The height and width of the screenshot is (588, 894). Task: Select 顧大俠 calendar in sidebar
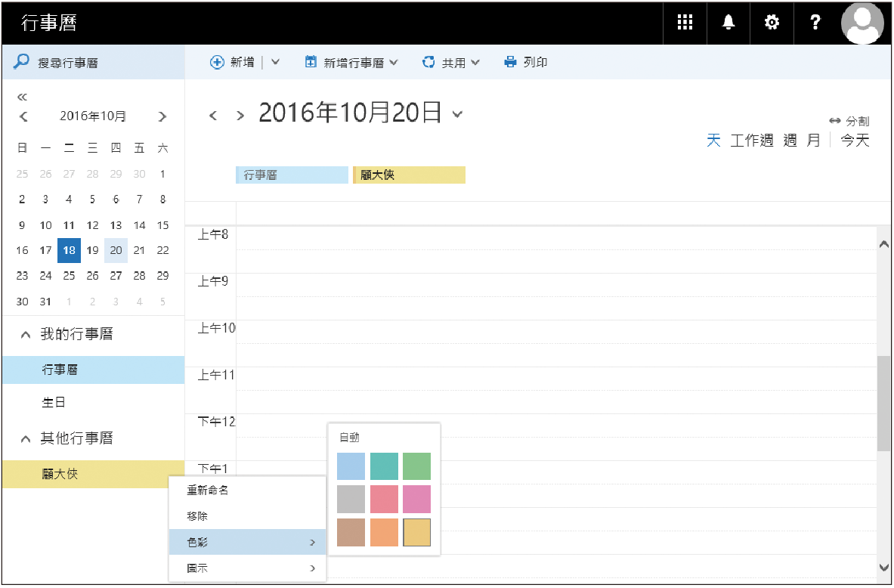point(94,474)
